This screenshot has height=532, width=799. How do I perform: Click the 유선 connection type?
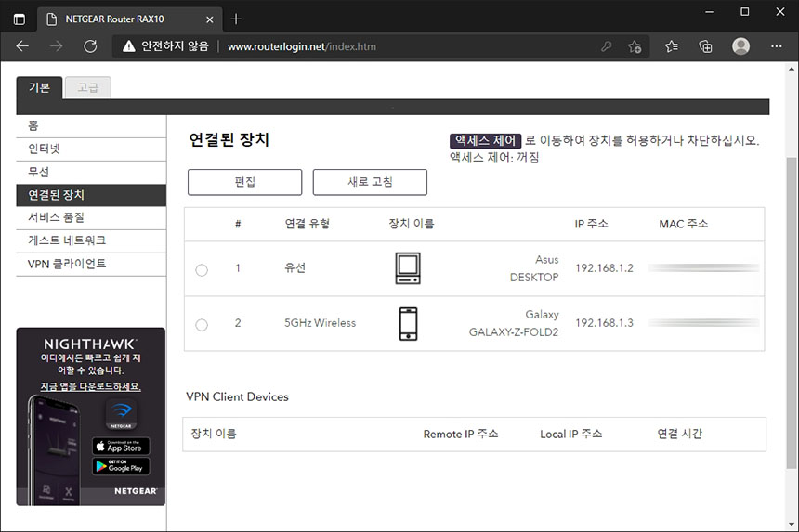point(295,267)
